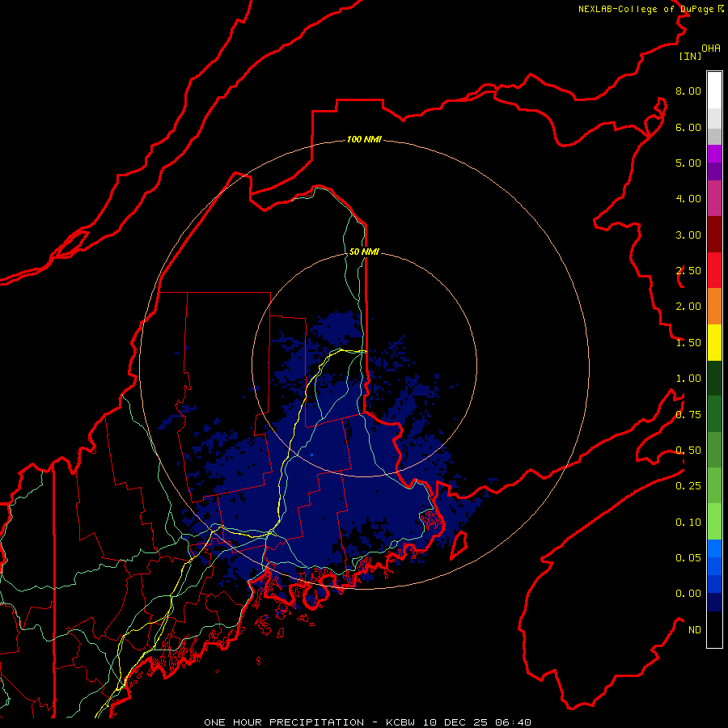The image size is (728, 728).
Task: Pick the navy swatch just above ND
Action: pos(714,603)
